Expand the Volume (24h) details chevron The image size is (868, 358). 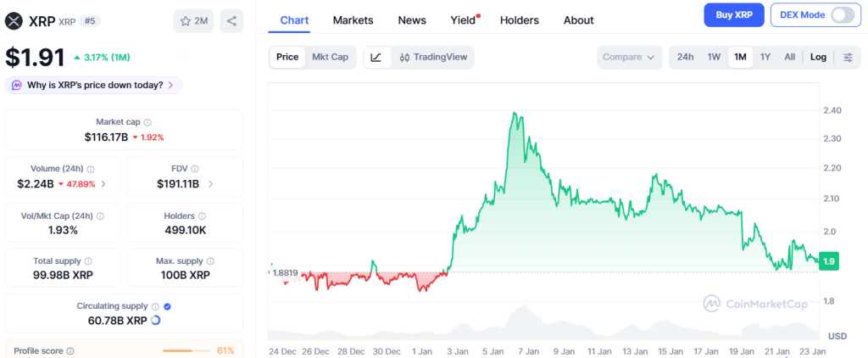103,184
